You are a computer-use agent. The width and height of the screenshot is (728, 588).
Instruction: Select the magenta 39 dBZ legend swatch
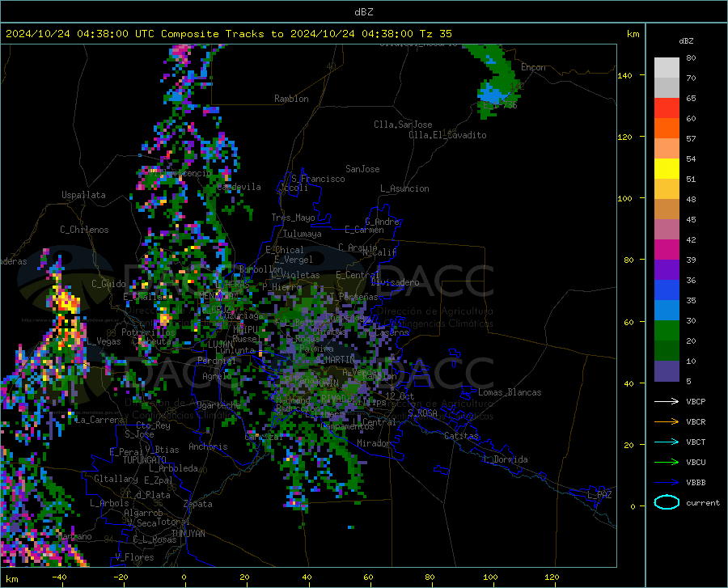[x=667, y=250]
